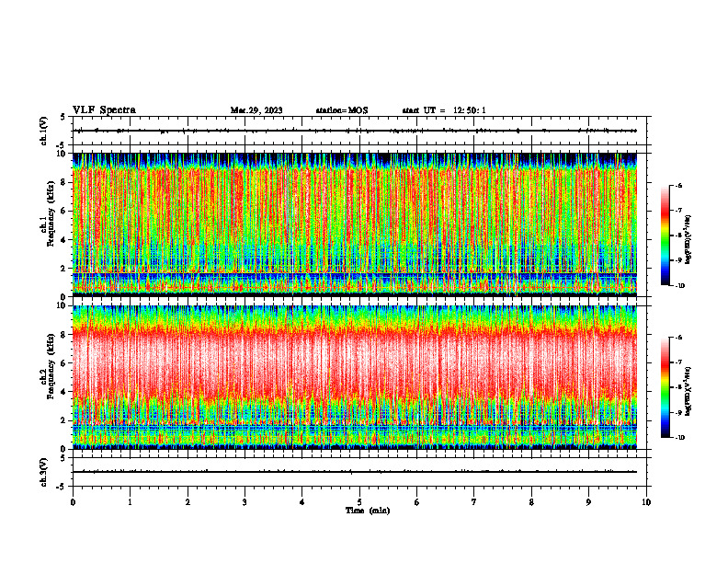
Task: Click the time axis tick label "5"
Action: click(x=359, y=502)
